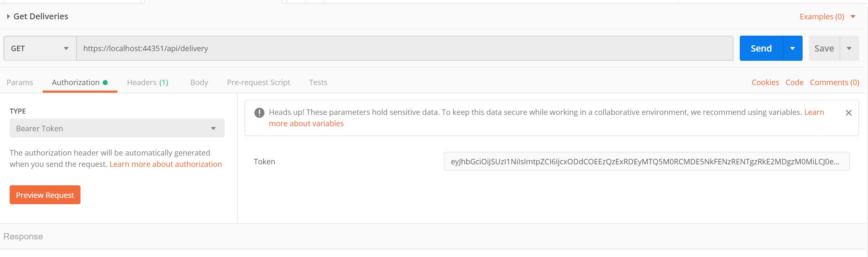Change the authorization TYPE from Bearer Token
The width and height of the screenshot is (868, 257).
(x=117, y=128)
